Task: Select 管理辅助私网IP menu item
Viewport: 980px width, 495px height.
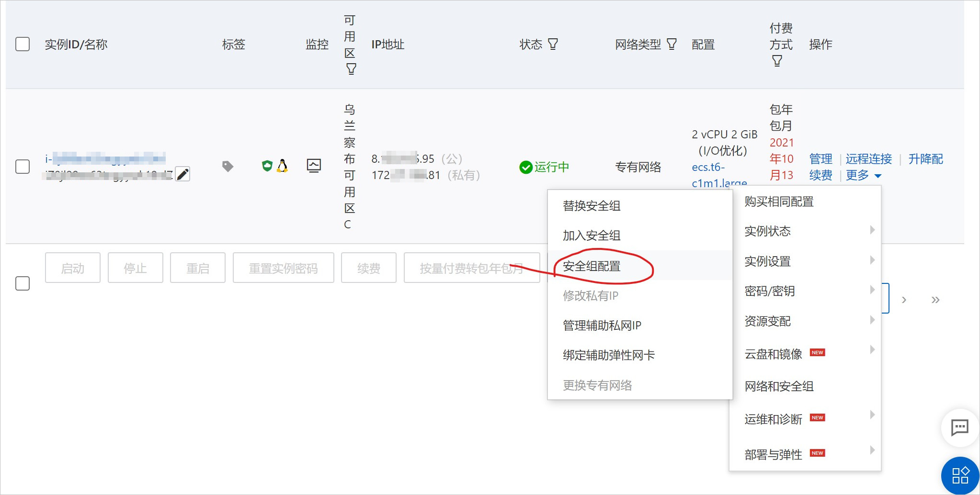Action: 640,326
